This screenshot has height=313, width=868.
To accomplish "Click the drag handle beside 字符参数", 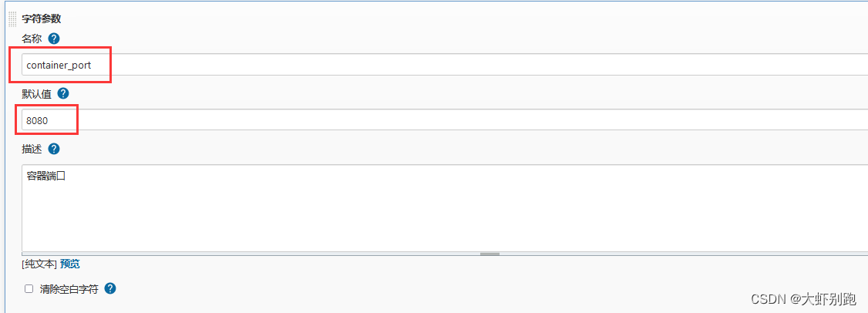I will tap(12, 19).
